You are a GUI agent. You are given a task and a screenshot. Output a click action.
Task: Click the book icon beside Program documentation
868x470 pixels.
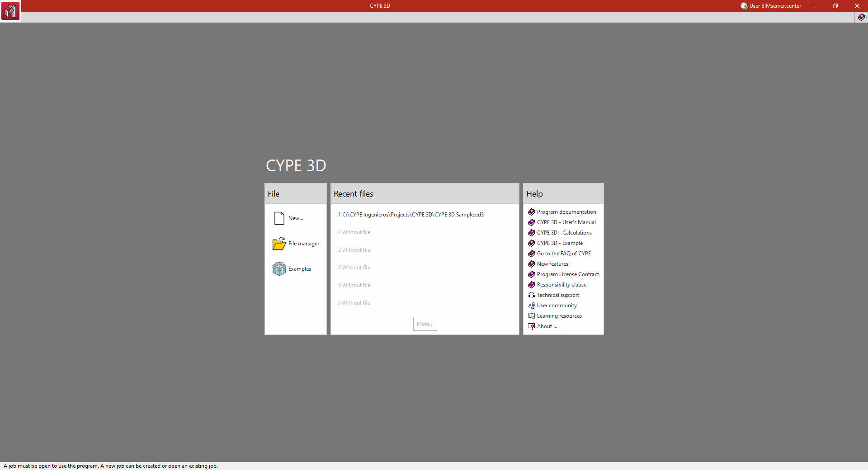(x=532, y=212)
